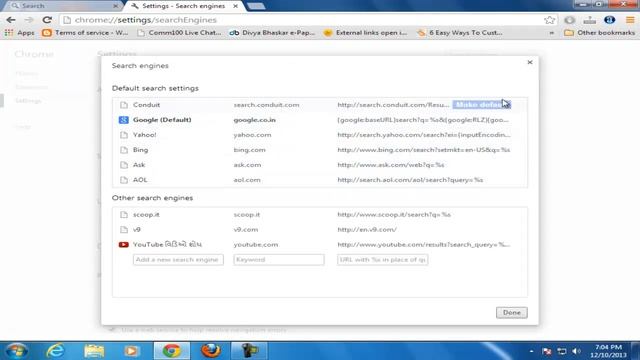Open the media player taskbar icon
Image resolution: width=640 pixels, height=360 pixels.
(132, 351)
